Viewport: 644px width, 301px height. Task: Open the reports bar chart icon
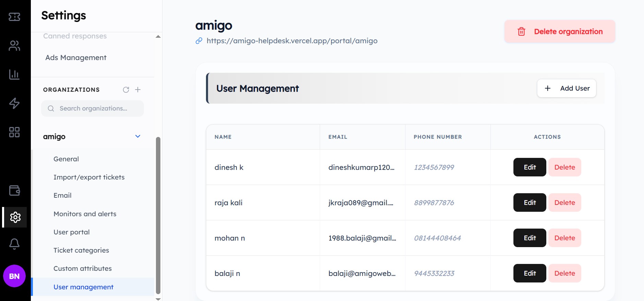pos(14,74)
